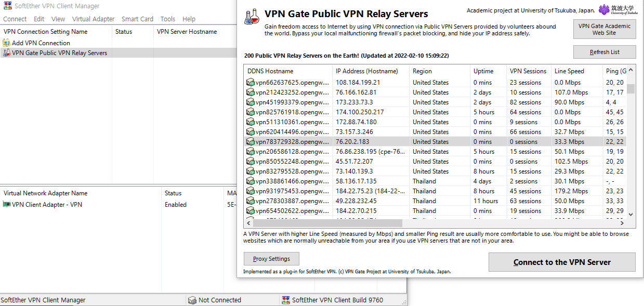Click the Proxy Settings button
This screenshot has height=306, width=644.
tap(271, 259)
